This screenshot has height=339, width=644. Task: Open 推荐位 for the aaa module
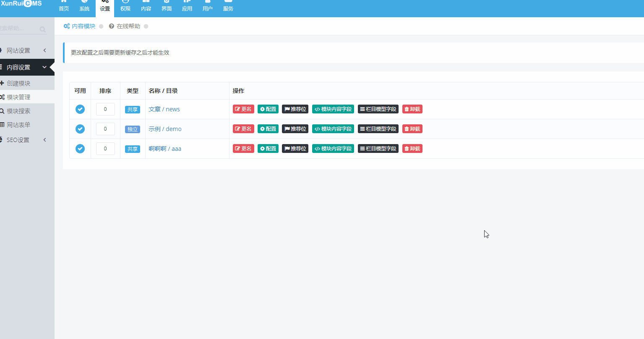tap(295, 149)
